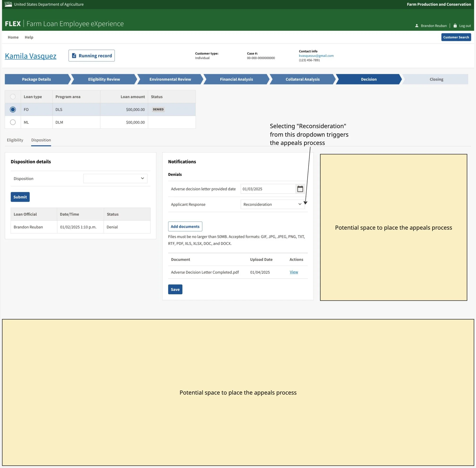The image size is (476, 468).
Task: Go to the Financial Analysis step
Action: pyautogui.click(x=236, y=79)
